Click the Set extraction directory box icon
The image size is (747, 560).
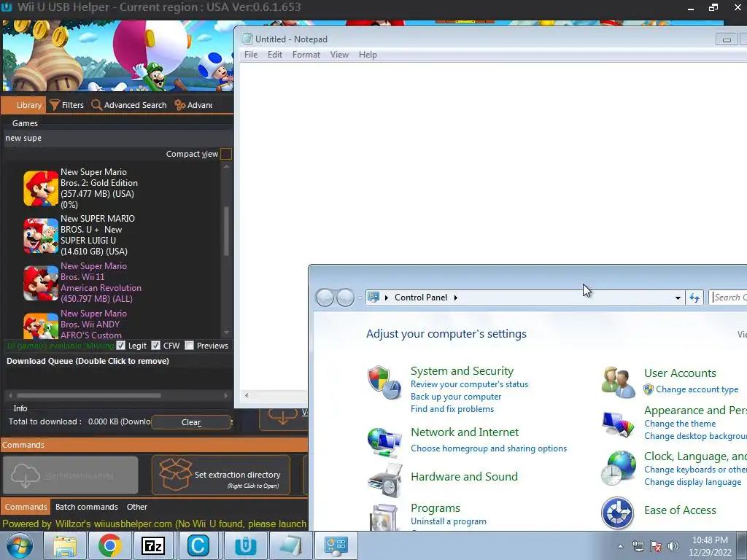[x=175, y=474]
